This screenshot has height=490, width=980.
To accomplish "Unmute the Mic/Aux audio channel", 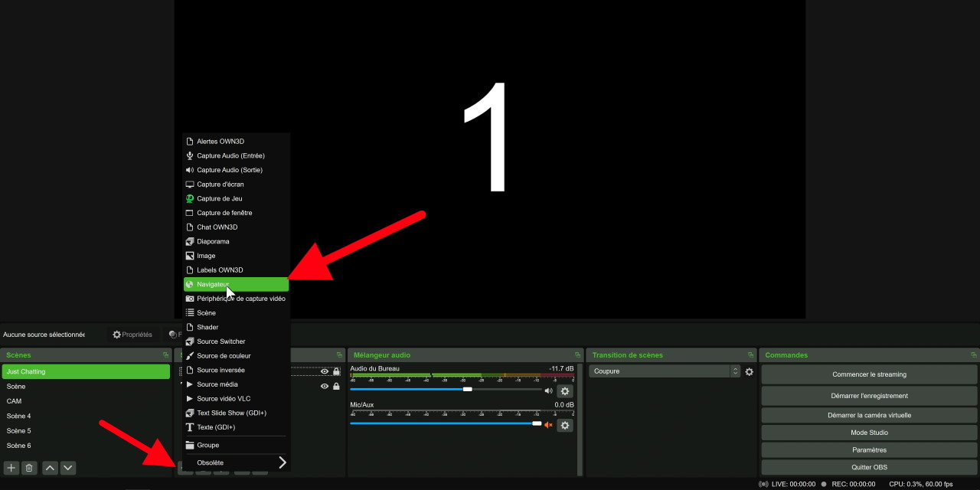I will point(548,425).
